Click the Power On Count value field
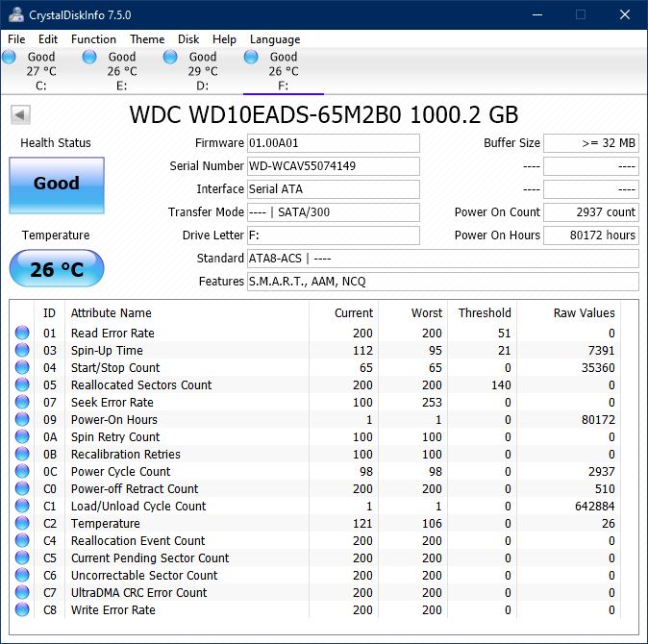This screenshot has width=648, height=644. coord(591,212)
